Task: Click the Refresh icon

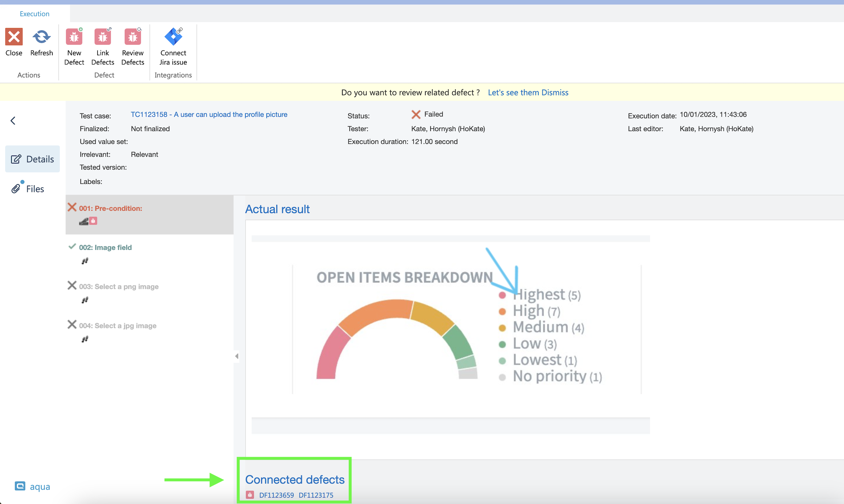Action: point(42,37)
